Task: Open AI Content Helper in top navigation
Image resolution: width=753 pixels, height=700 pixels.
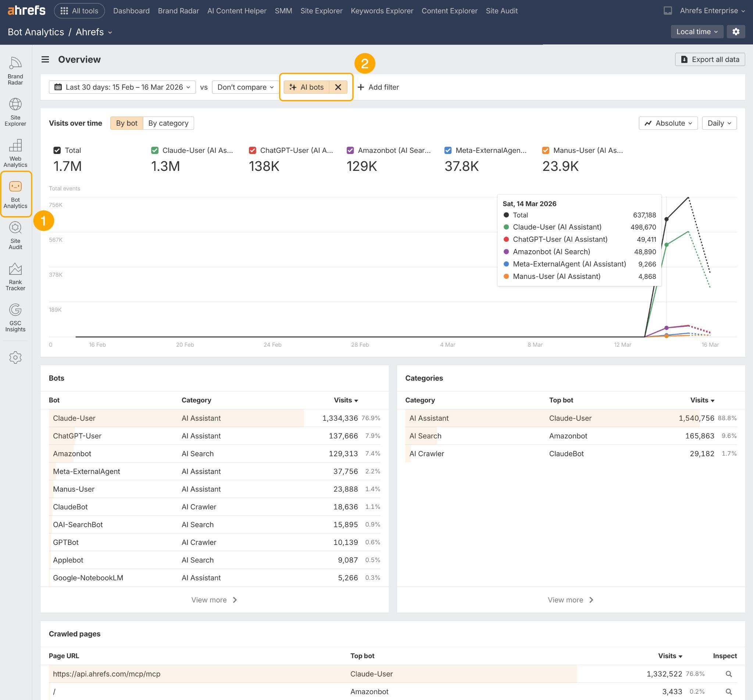Action: click(237, 11)
